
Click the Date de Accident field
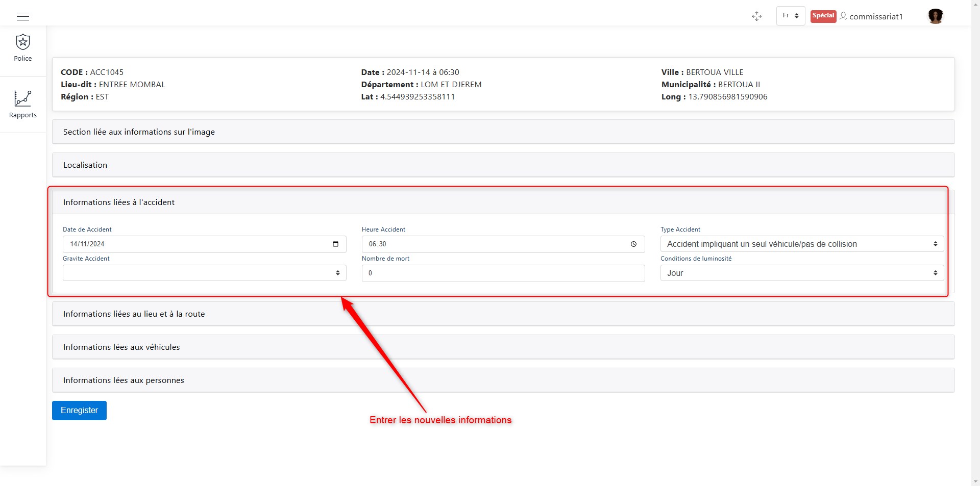[204, 244]
